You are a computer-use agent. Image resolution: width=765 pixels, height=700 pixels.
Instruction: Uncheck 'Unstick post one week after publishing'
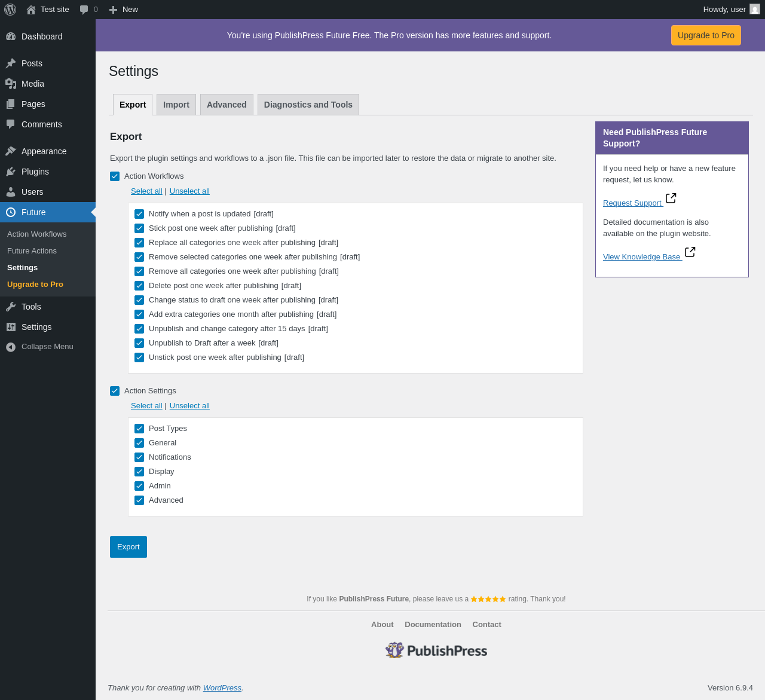click(139, 357)
